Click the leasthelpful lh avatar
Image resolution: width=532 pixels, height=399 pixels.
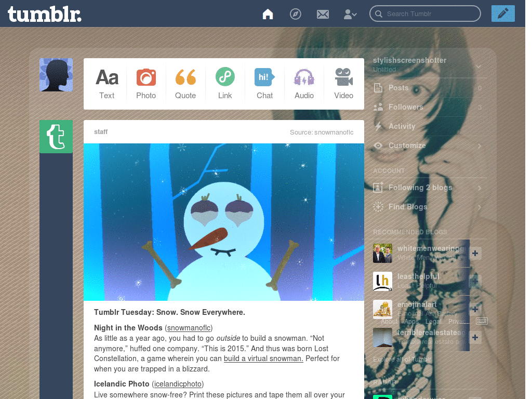[382, 281]
